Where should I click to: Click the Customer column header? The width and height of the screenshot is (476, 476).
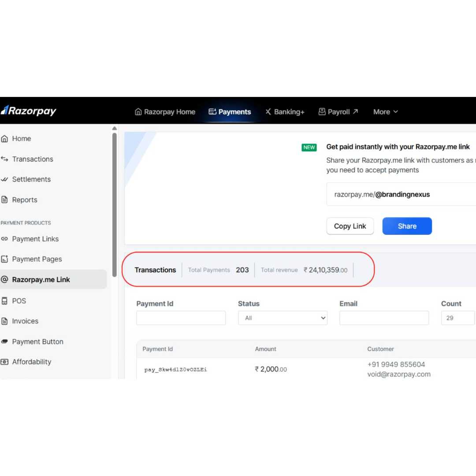pyautogui.click(x=381, y=349)
